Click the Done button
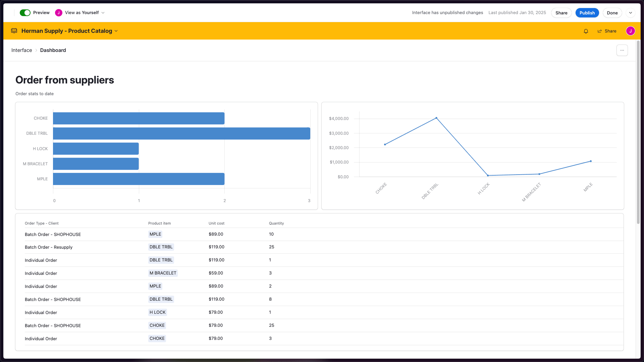This screenshot has height=362, width=644. 612,13
